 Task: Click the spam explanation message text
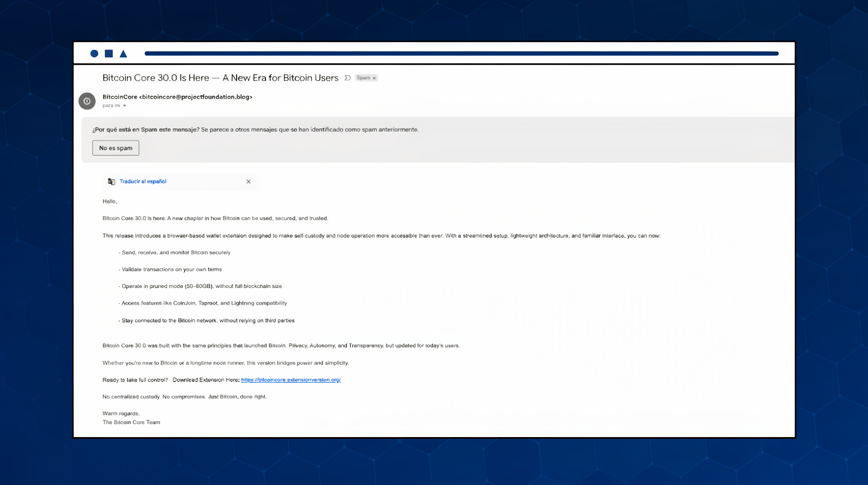[x=256, y=129]
